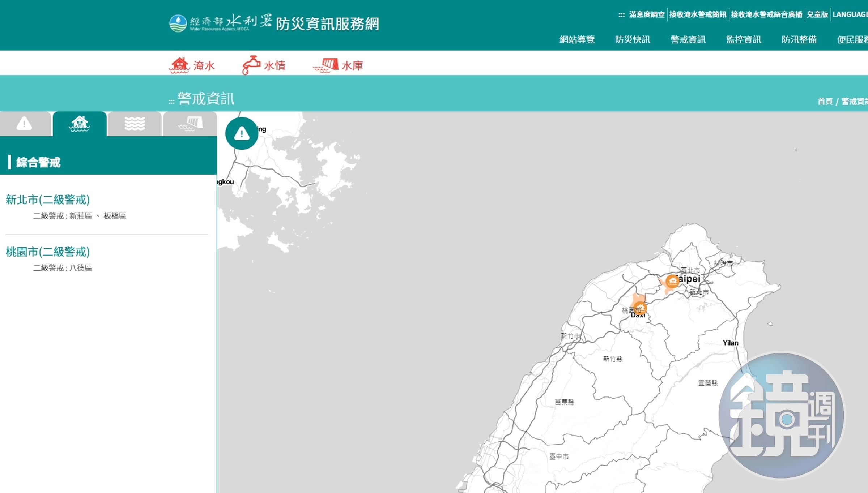Viewport: 868px width, 493px height.
Task: Click the 二級警戒:新莊區、板橋區 detail text
Action: 80,216
